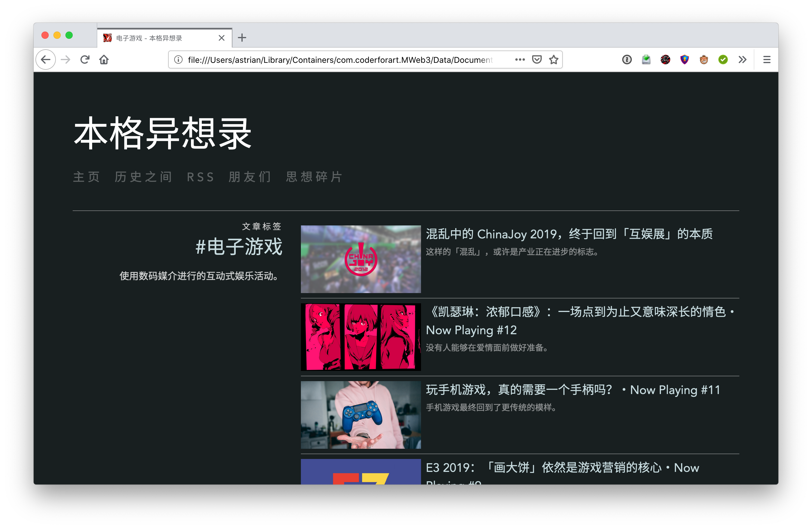812x529 pixels.
Task: Click the 使用数码媒介进行的互动式娱乐活动 description
Action: pyautogui.click(x=199, y=276)
